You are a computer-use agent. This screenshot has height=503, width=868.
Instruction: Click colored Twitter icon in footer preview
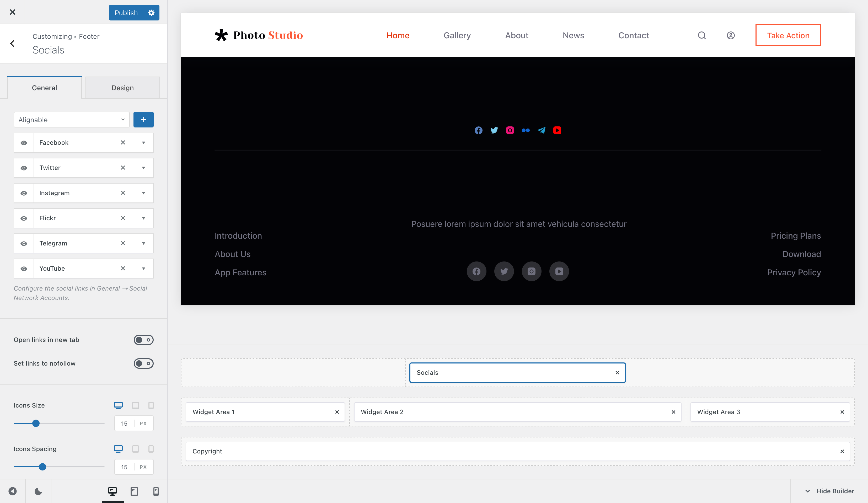point(494,130)
